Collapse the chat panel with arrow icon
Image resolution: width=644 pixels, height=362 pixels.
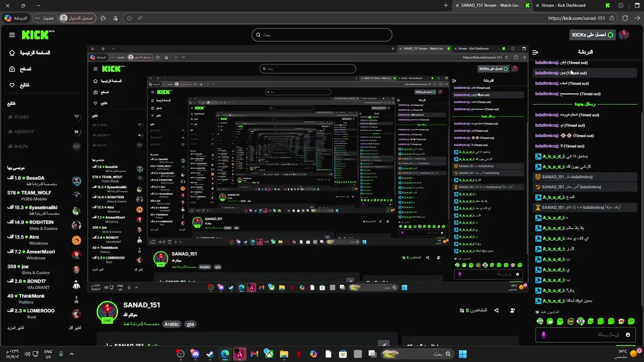click(535, 52)
